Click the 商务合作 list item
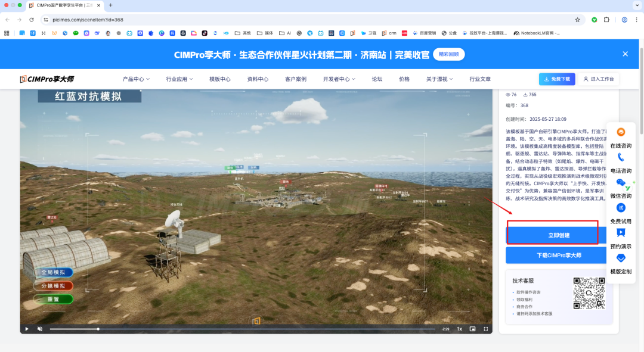The image size is (644, 352). coord(524,307)
